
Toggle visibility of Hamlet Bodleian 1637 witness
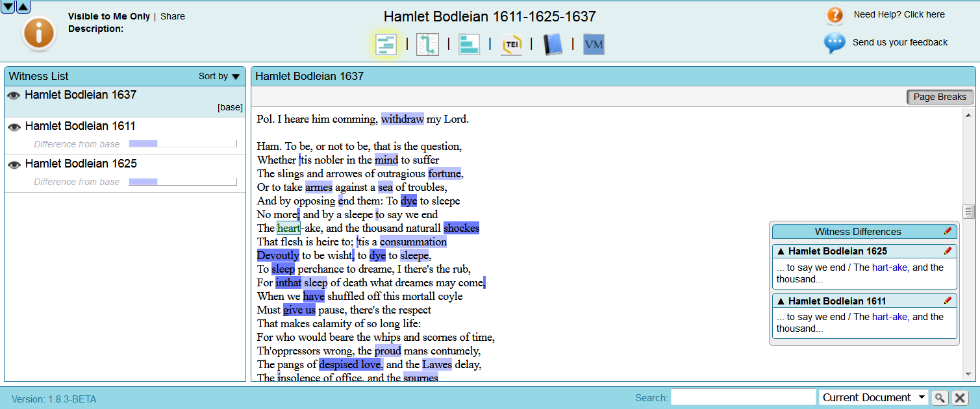(14, 95)
